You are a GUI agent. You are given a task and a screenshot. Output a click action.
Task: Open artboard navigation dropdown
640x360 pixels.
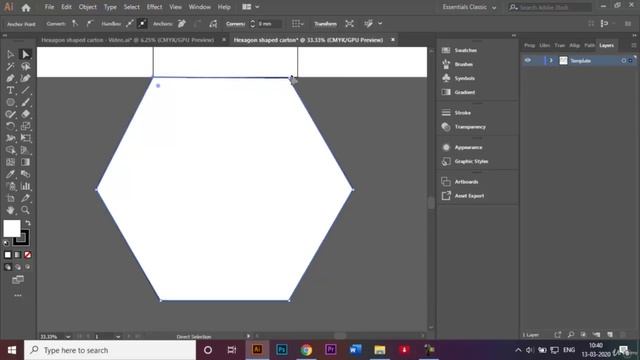118,337
